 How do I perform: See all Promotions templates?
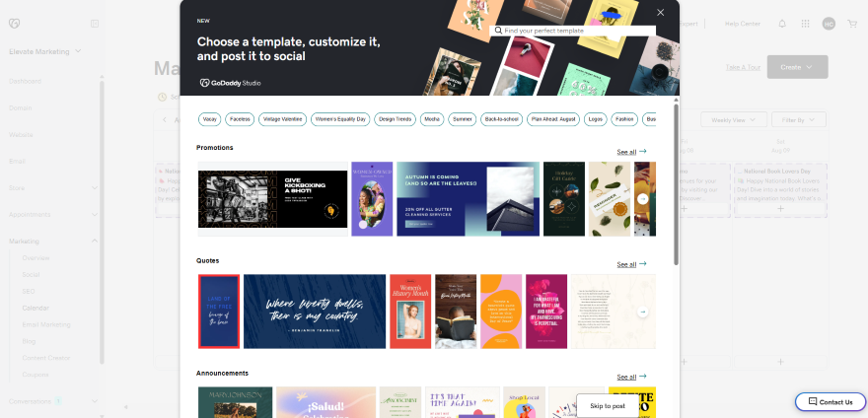point(631,152)
